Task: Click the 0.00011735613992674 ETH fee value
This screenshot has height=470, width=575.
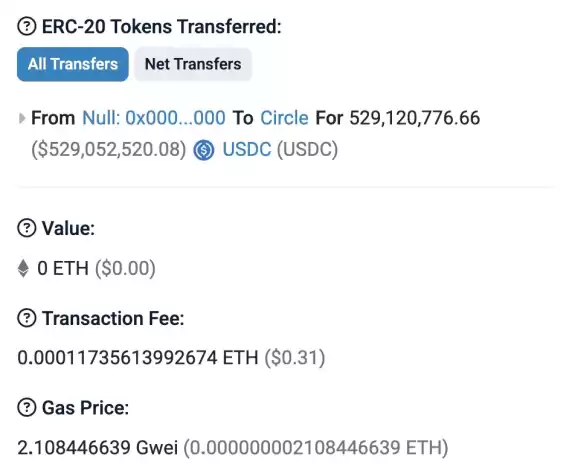Action: (138, 358)
